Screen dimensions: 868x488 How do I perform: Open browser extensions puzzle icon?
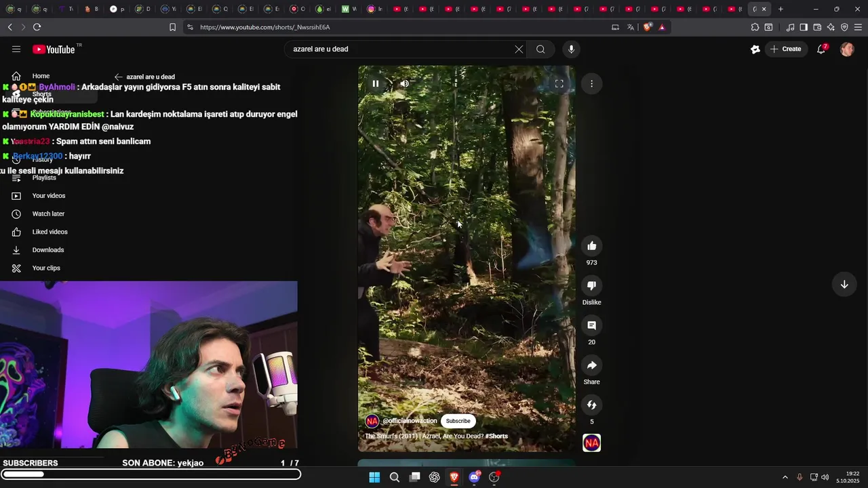coord(755,27)
